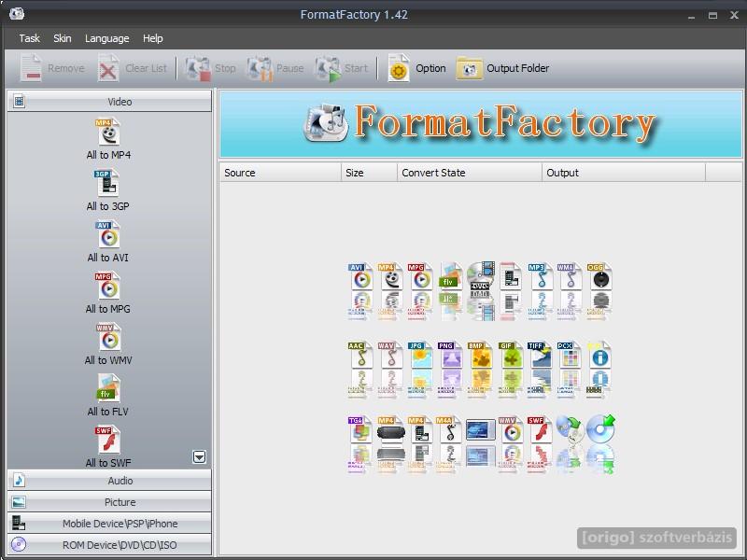The image size is (747, 560).
Task: Click the Clear List toolbar button
Action: coord(133,68)
